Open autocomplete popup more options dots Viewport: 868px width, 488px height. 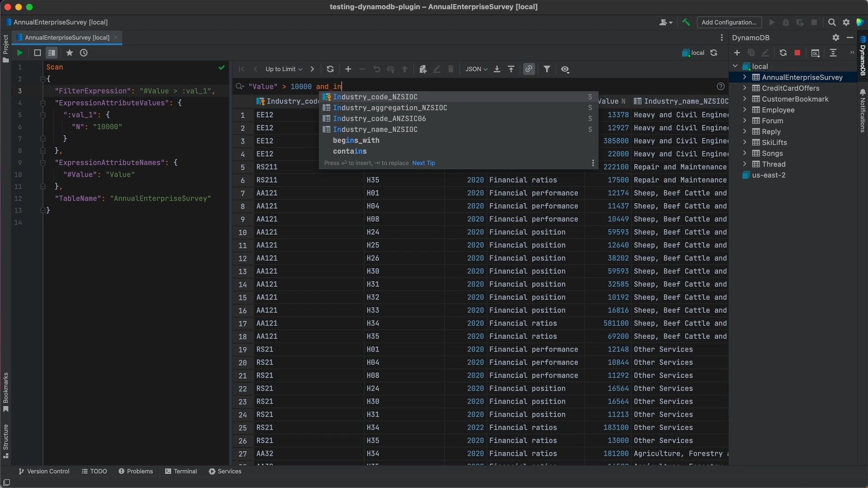593,163
